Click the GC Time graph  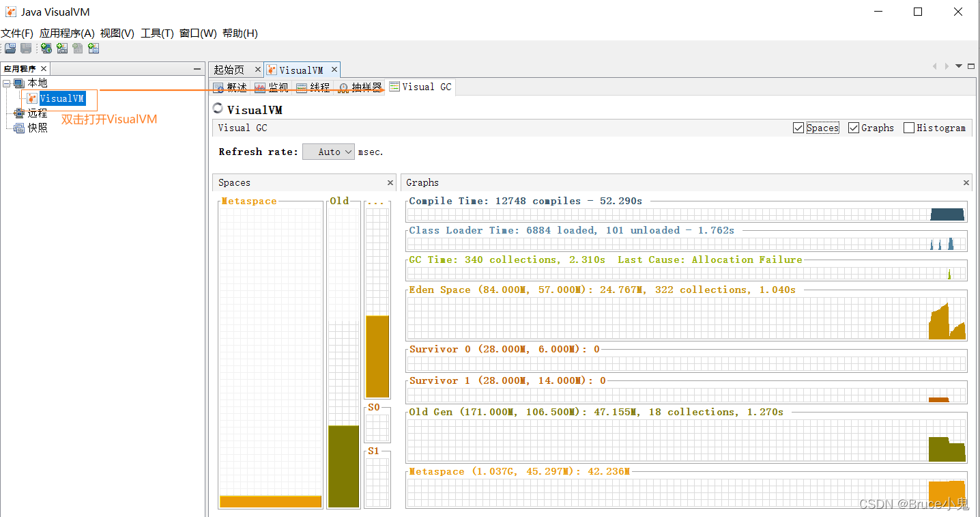coord(686,273)
